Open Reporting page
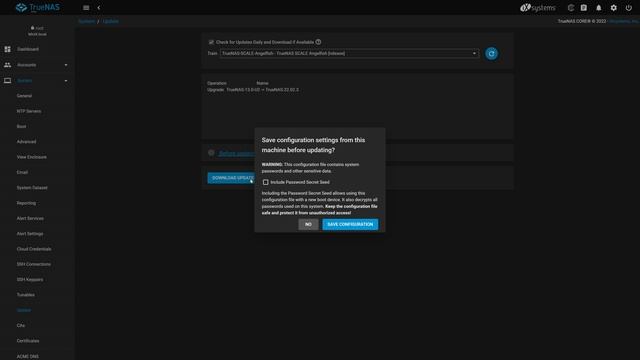640x360 pixels. coord(26,203)
